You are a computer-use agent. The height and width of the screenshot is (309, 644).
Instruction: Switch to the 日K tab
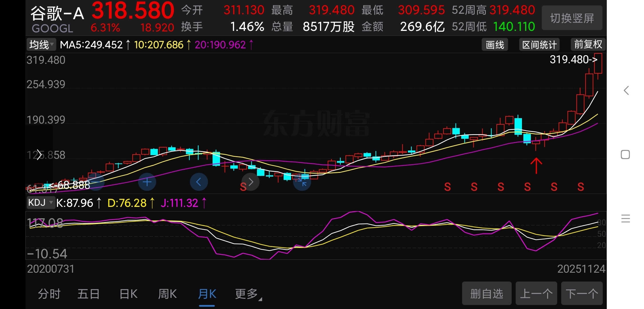[128, 294]
